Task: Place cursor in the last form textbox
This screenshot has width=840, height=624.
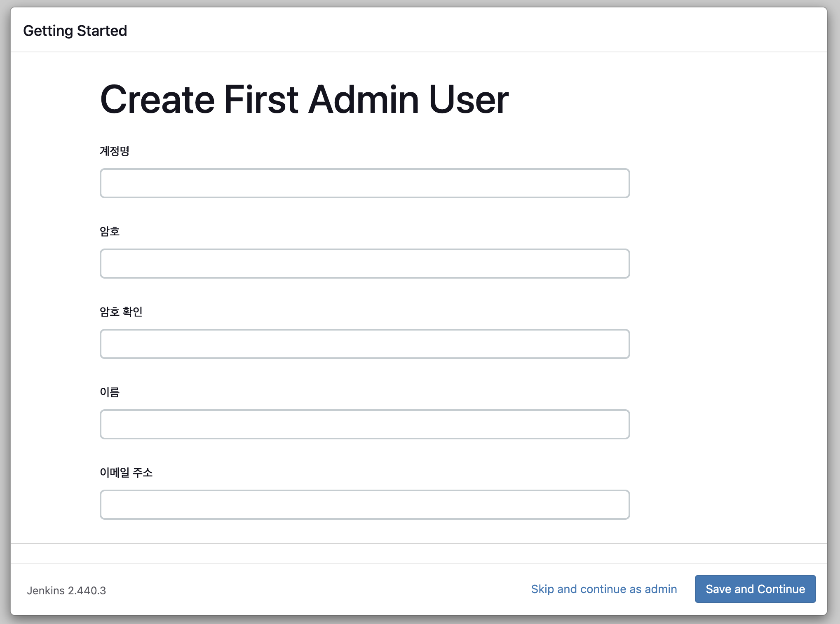Action: (364, 504)
